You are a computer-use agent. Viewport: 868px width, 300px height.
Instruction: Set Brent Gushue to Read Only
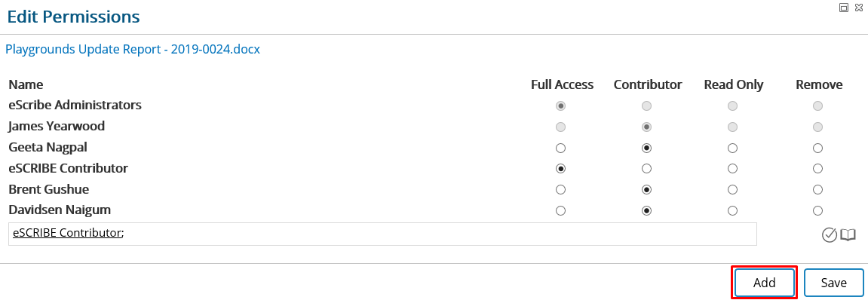tap(733, 190)
